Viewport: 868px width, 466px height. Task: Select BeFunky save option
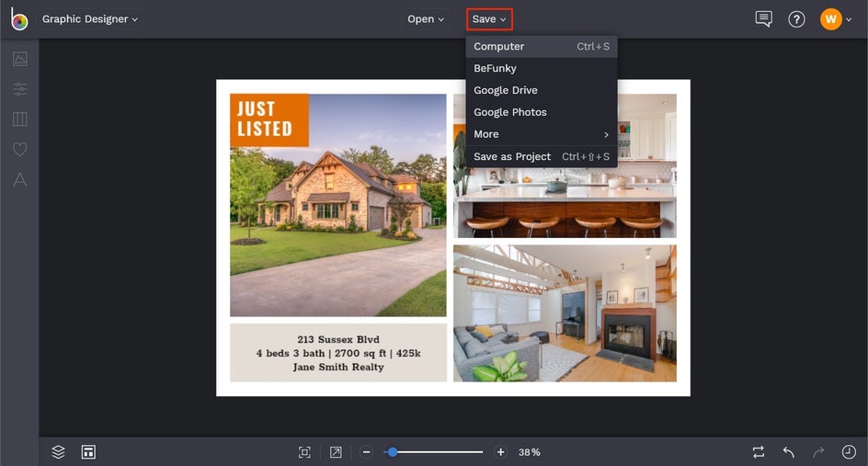tap(542, 68)
